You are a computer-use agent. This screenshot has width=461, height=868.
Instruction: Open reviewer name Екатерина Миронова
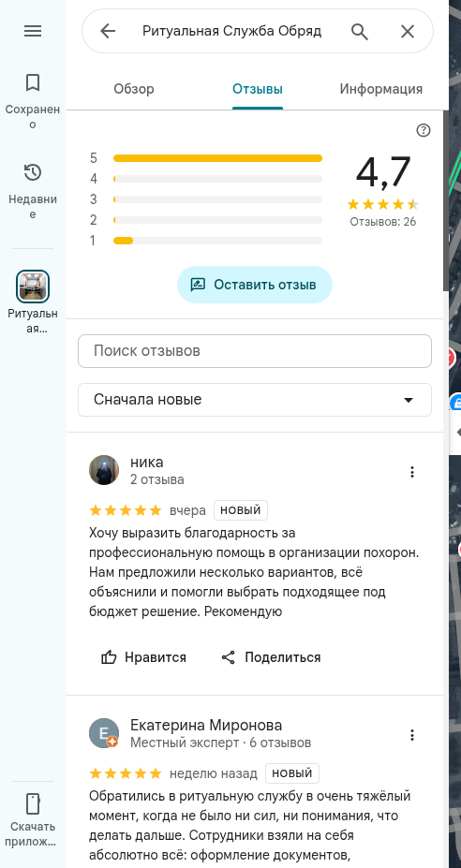point(206,725)
